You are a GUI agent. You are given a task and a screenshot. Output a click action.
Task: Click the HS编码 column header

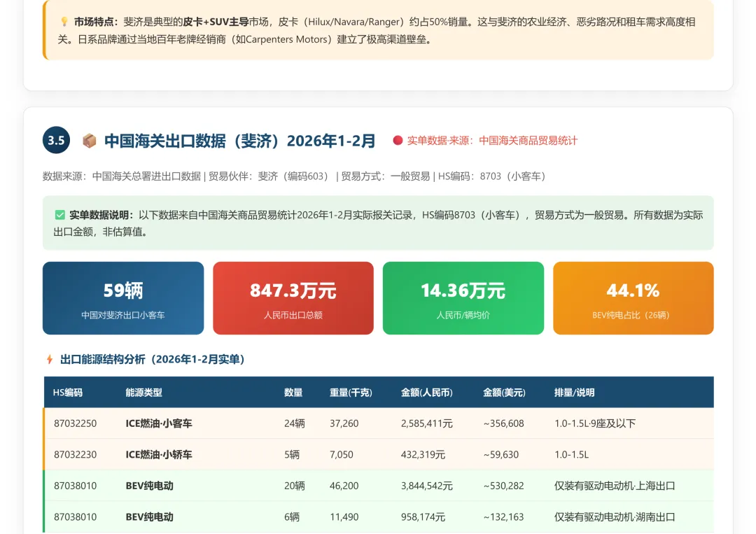(x=67, y=393)
